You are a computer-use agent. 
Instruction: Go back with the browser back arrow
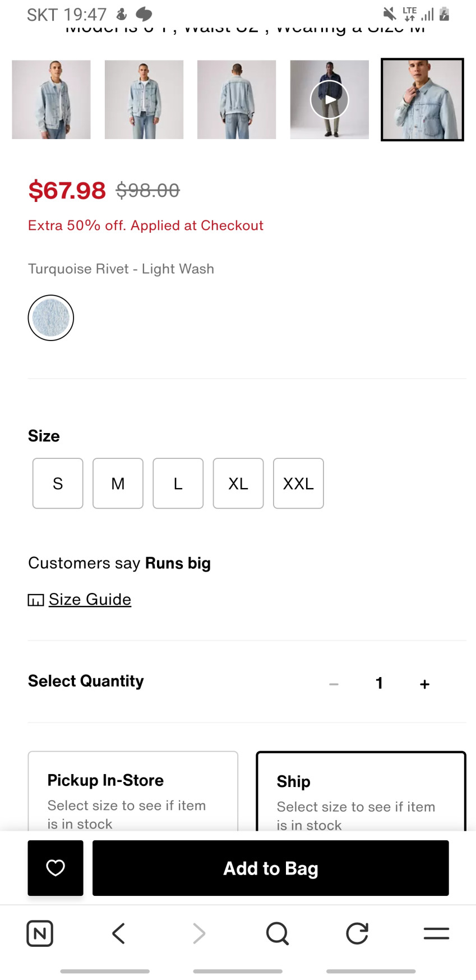pyautogui.click(x=118, y=933)
